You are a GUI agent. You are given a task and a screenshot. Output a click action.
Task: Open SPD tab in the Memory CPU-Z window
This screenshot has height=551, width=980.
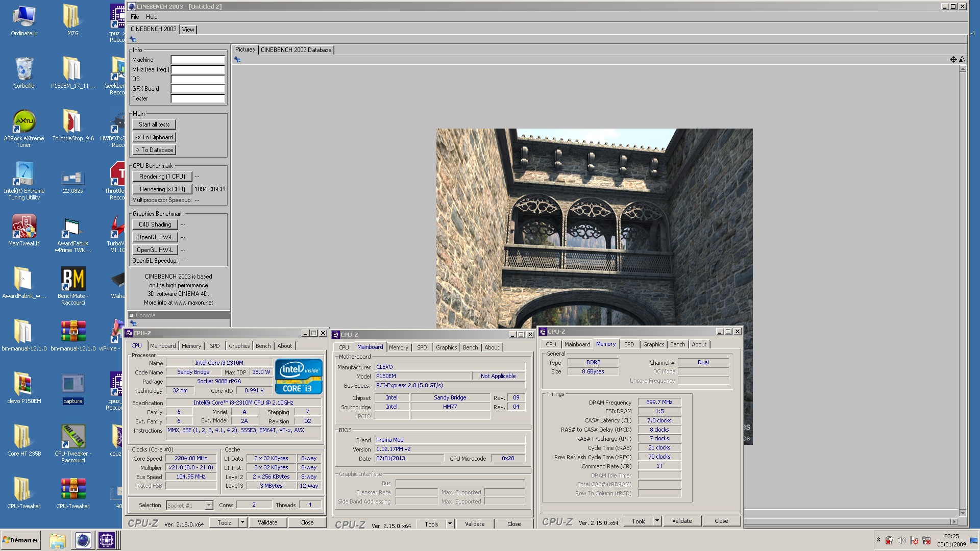(x=629, y=344)
